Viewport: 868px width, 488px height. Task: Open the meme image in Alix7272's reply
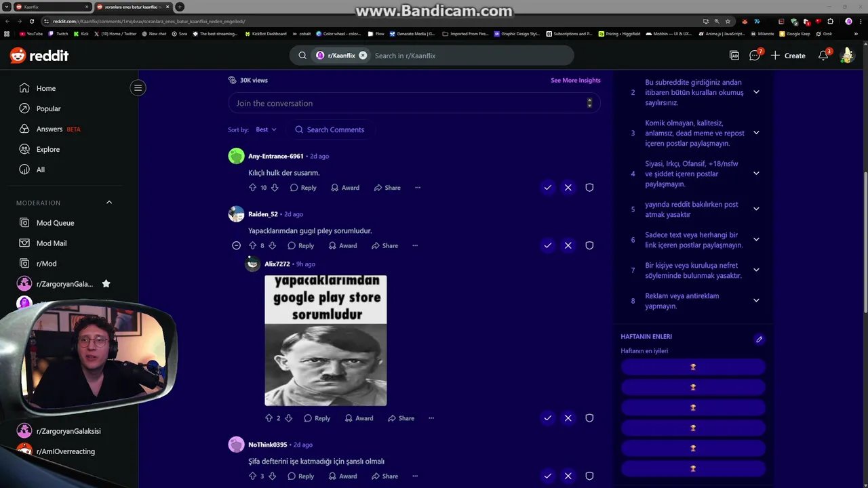(325, 340)
